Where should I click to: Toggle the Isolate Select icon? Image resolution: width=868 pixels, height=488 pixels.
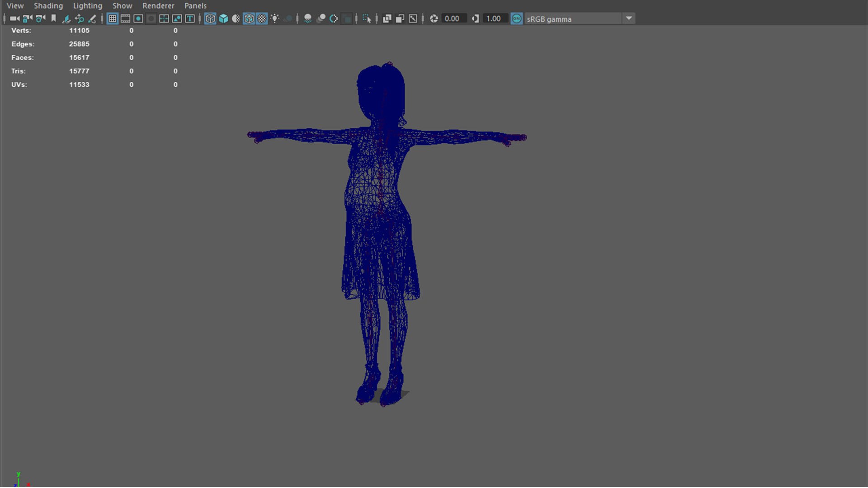(367, 19)
